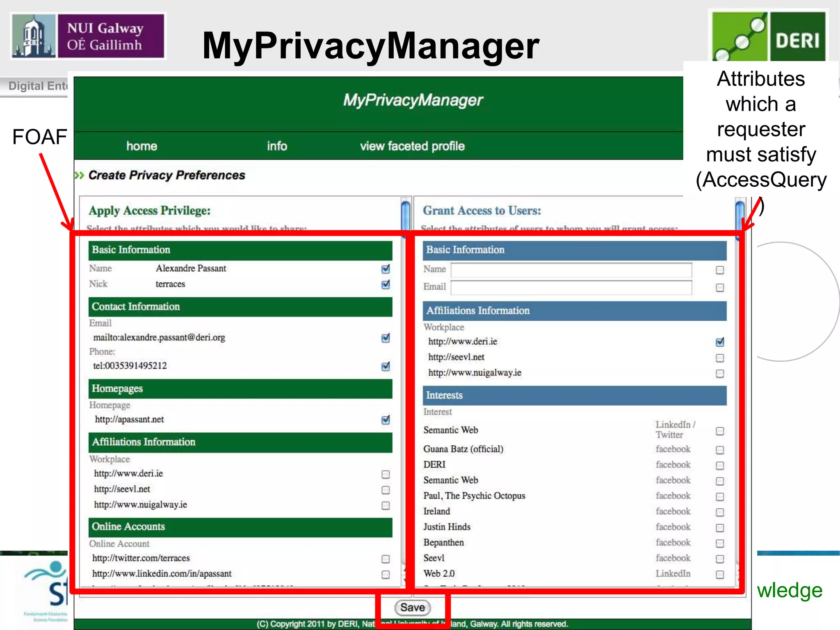The width and height of the screenshot is (840, 630).
Task: Uncheck the Nick terraces checkbox
Action: point(386,284)
